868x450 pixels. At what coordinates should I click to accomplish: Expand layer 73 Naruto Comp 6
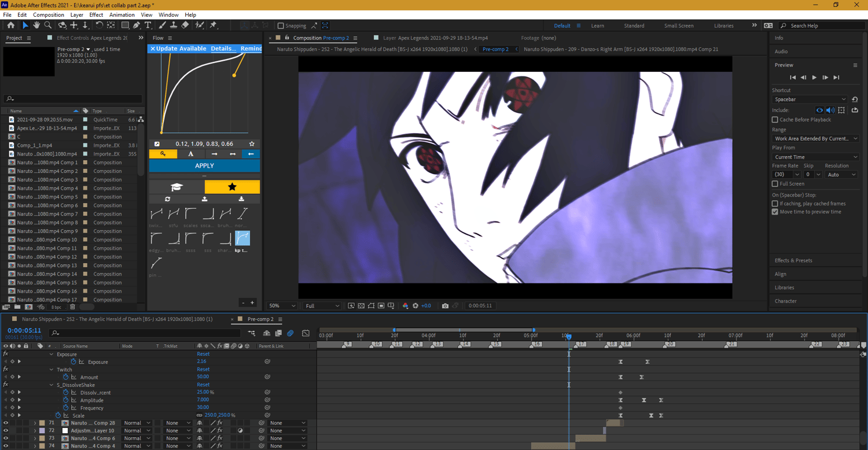click(35, 438)
